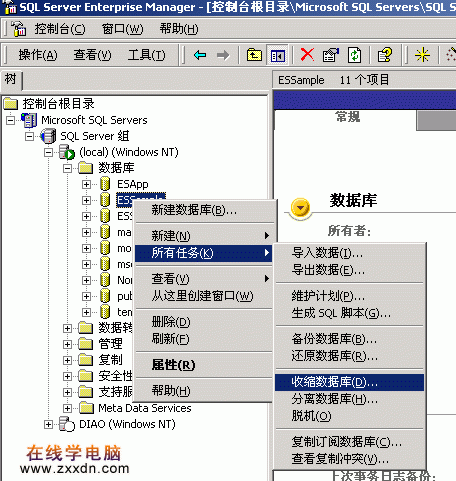Click the yellow round collapse button beside 数据库
Viewport: 456px width, 481px height.
coord(300,208)
